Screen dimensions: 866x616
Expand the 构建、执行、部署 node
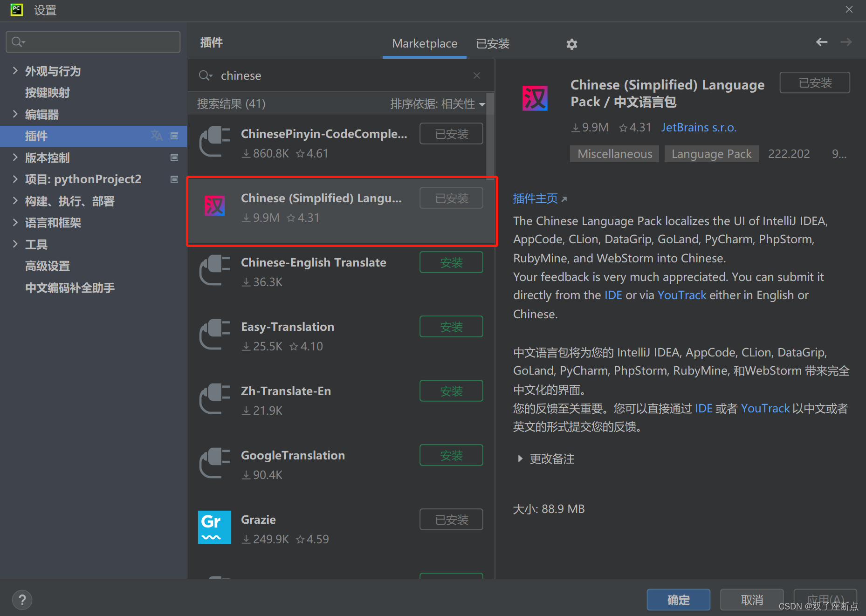tap(15, 201)
